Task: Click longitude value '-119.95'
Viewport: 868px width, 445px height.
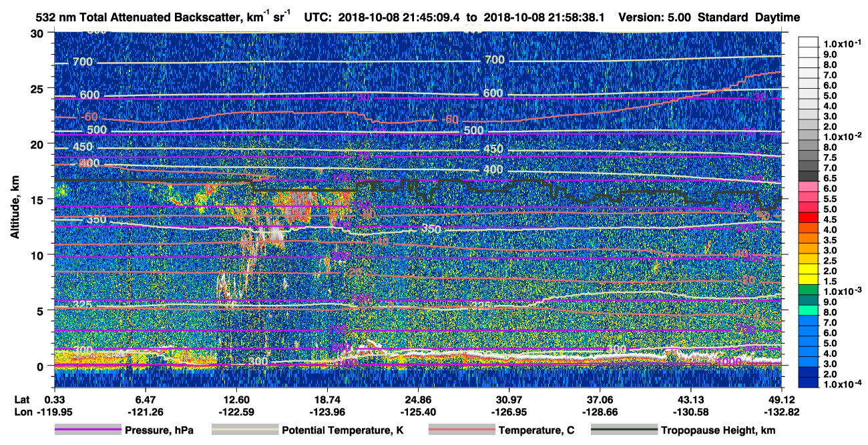Action: coord(54,412)
